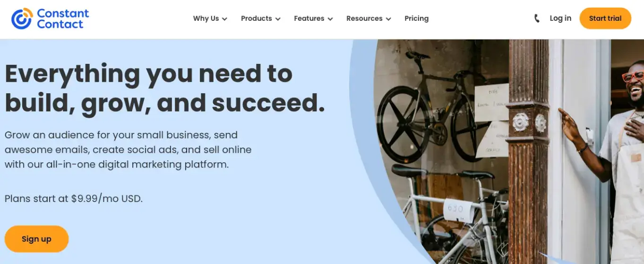
Task: Expand the chevron next to Products
Action: click(x=278, y=19)
